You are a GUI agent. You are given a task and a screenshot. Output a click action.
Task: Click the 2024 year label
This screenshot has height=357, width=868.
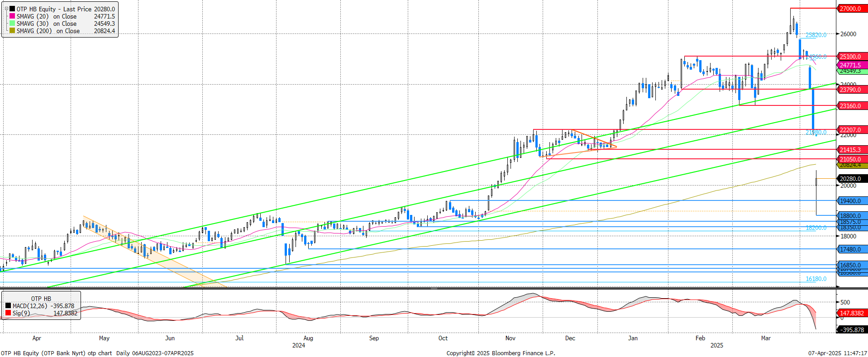[299, 345]
